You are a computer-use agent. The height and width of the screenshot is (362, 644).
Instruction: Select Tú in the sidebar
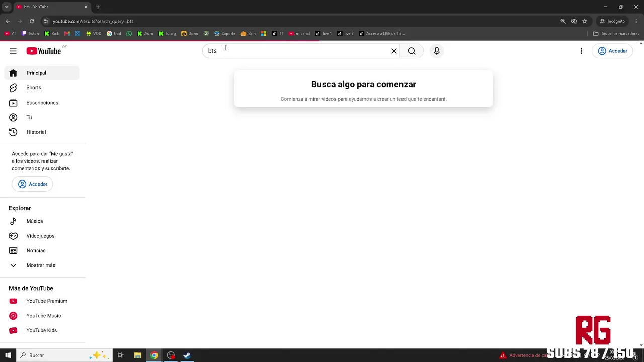[x=42, y=117]
